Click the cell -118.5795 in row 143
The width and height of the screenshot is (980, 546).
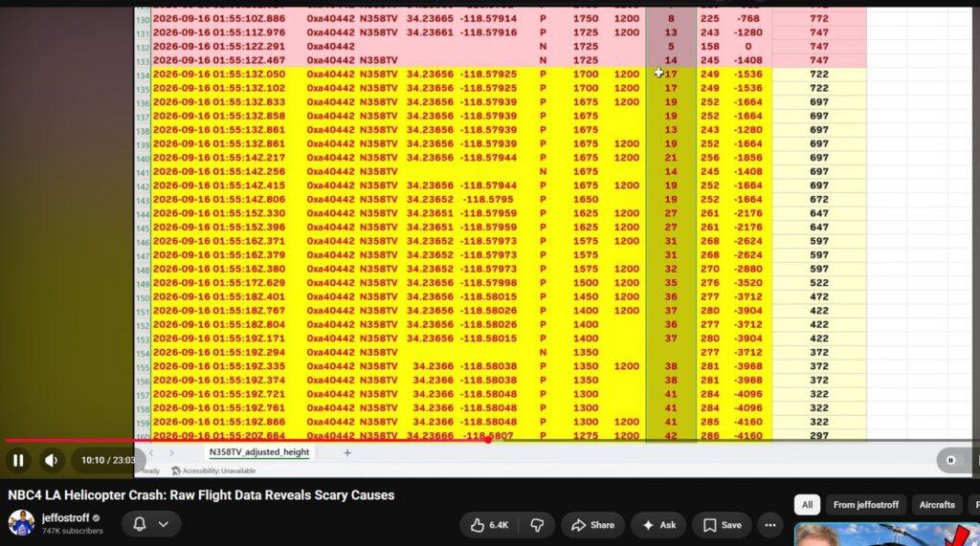click(x=488, y=199)
